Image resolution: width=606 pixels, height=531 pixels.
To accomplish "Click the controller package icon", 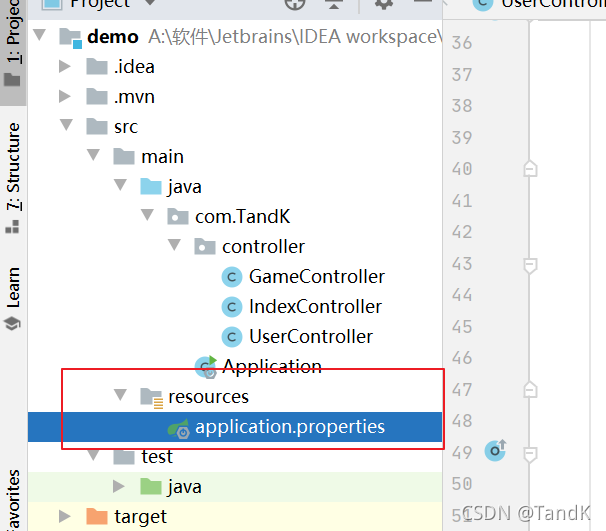I will (x=205, y=247).
